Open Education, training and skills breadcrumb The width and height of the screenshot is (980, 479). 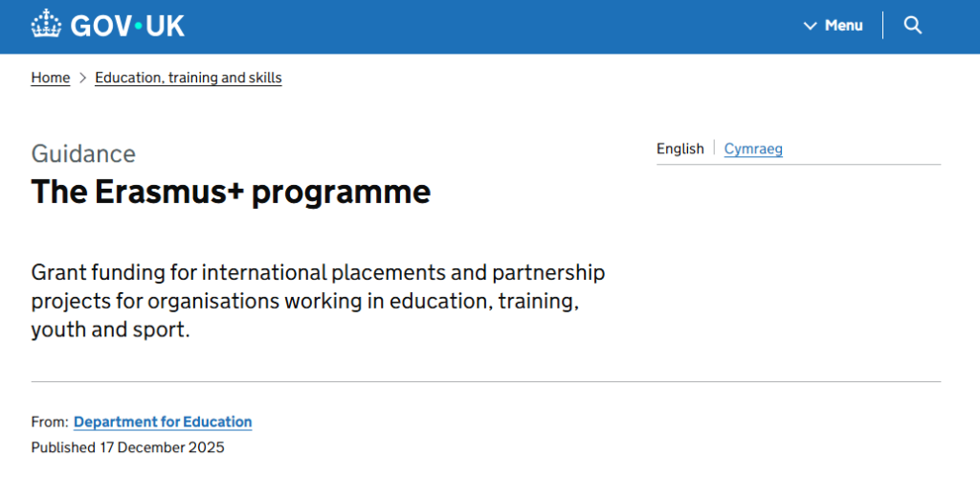point(189,78)
